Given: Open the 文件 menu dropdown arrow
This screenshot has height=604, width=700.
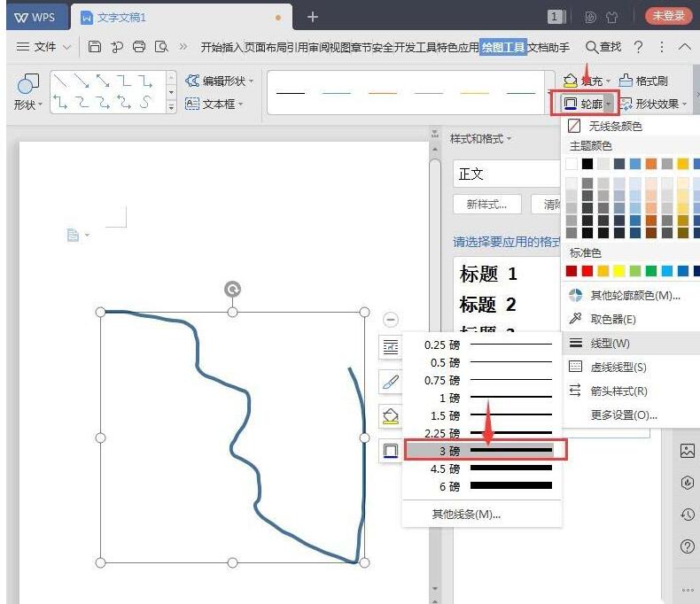Looking at the screenshot, I should [67, 47].
